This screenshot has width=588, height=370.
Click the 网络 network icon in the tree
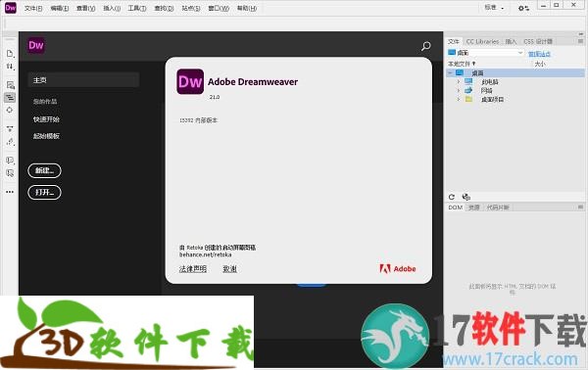point(468,91)
